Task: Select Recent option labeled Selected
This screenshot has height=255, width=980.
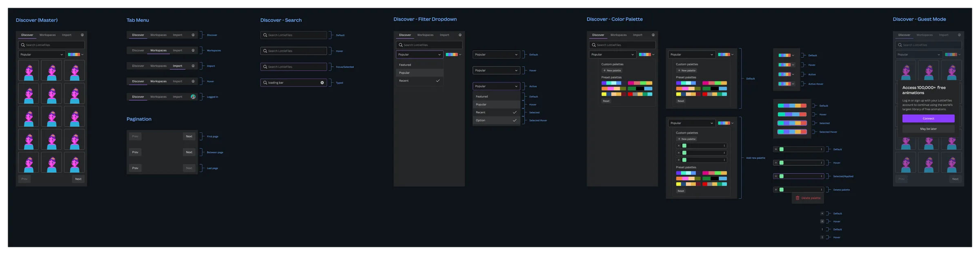Action: tap(496, 112)
